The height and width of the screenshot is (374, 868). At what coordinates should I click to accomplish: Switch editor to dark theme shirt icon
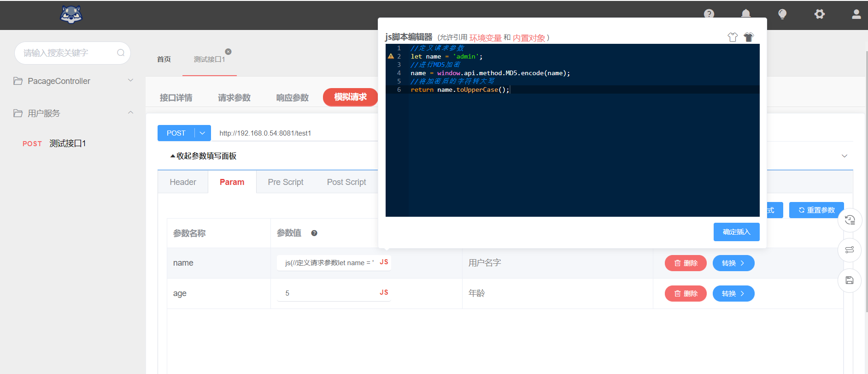749,37
